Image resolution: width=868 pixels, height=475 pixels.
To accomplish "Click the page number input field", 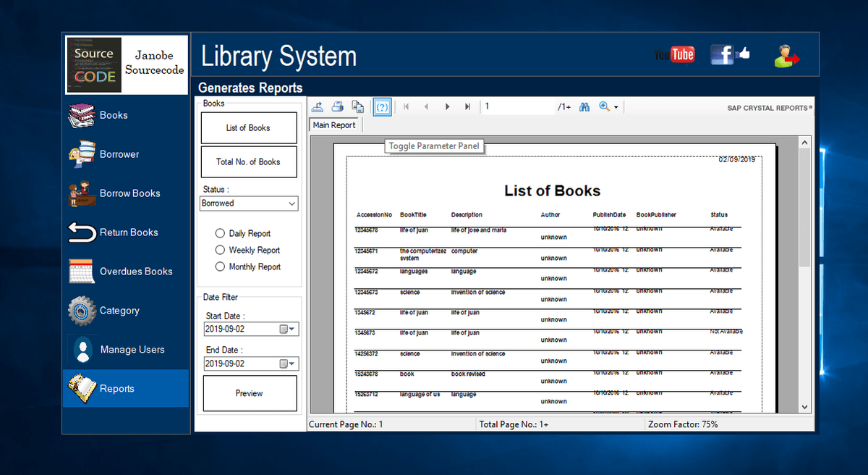I will click(x=519, y=106).
